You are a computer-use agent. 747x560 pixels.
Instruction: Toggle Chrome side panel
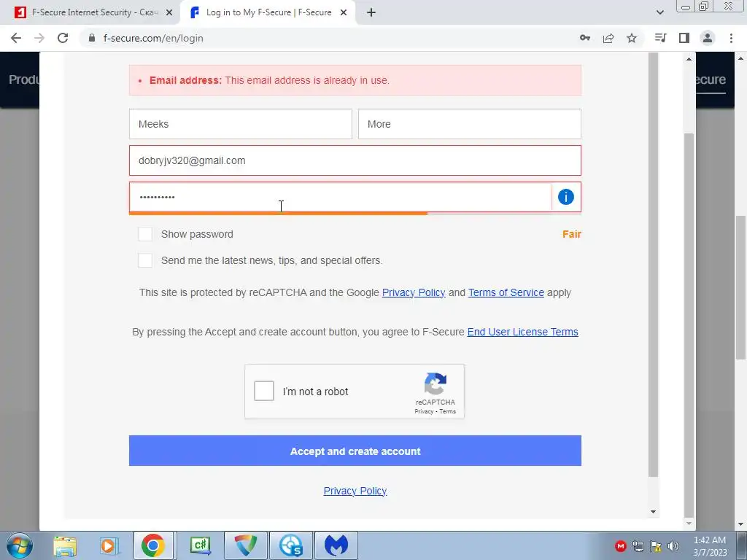click(684, 38)
